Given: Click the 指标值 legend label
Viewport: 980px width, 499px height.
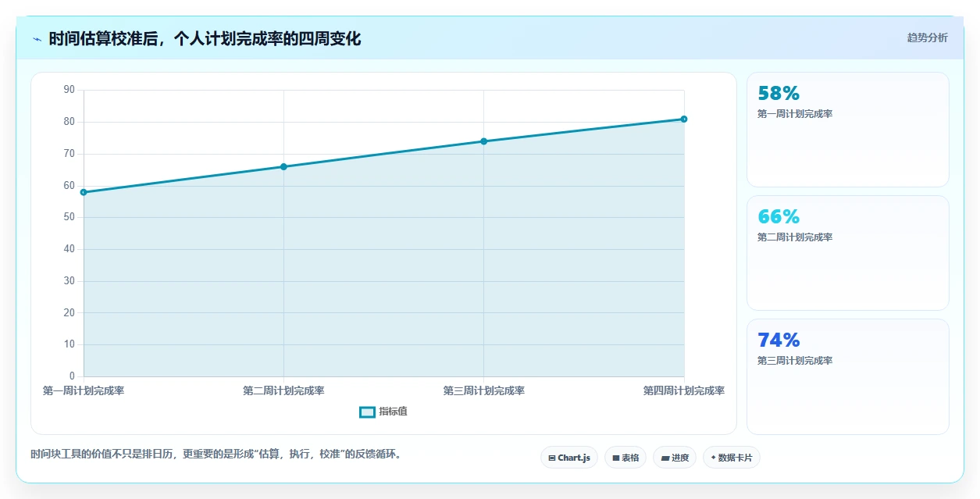Looking at the screenshot, I should (x=393, y=412).
